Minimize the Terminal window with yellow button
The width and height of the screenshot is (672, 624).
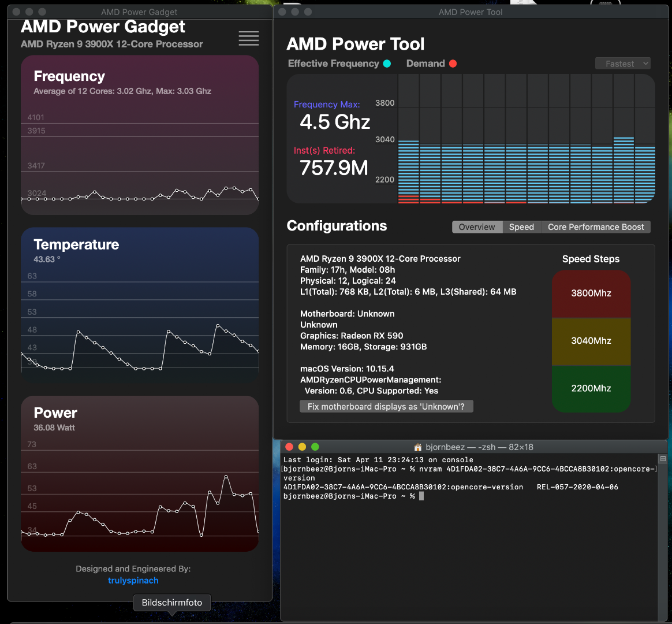(x=302, y=447)
